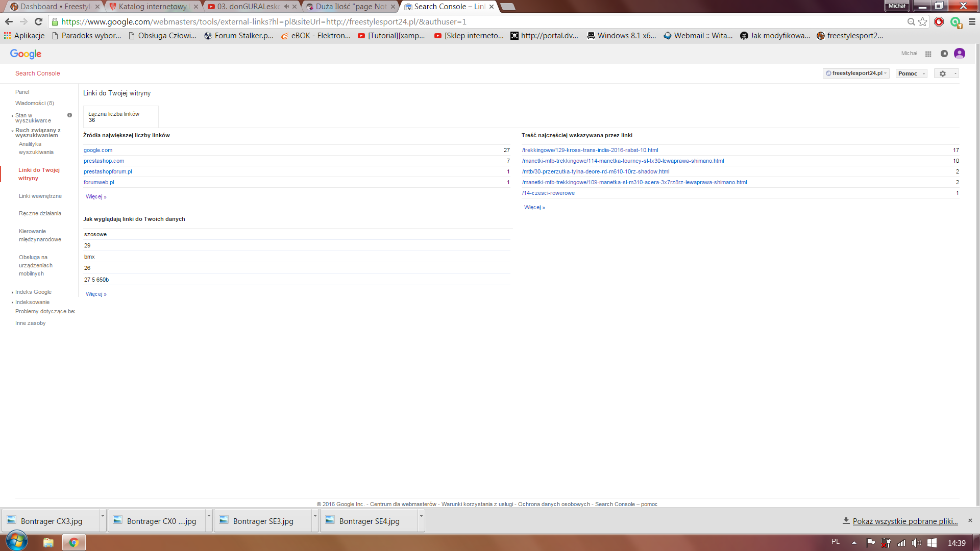Click the volume speaker icon in system tray

tap(917, 543)
